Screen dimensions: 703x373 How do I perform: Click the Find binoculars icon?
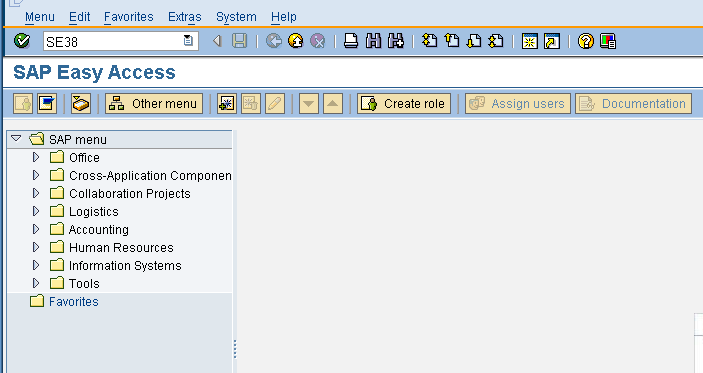coord(373,41)
